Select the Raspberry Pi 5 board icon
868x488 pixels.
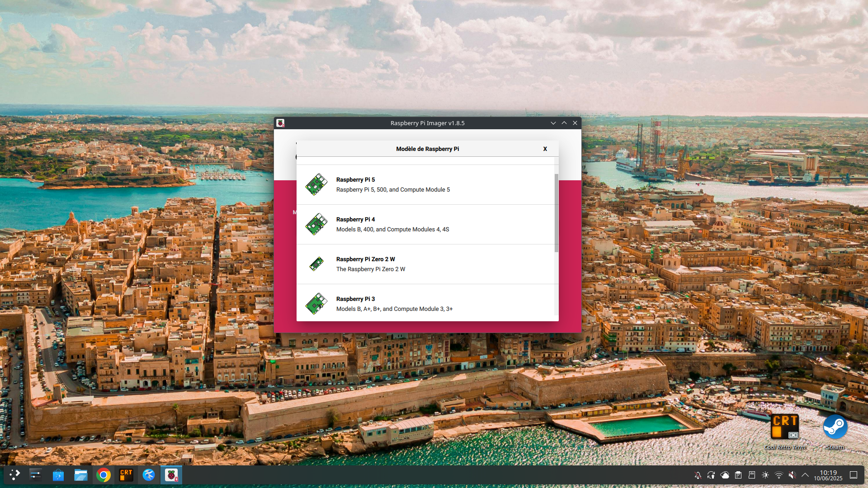point(316,184)
